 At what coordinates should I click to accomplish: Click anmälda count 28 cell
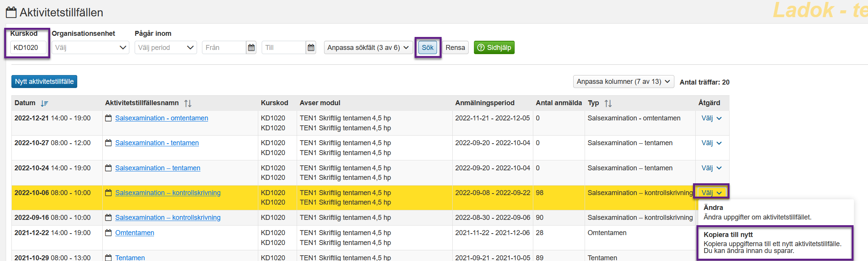click(540, 233)
